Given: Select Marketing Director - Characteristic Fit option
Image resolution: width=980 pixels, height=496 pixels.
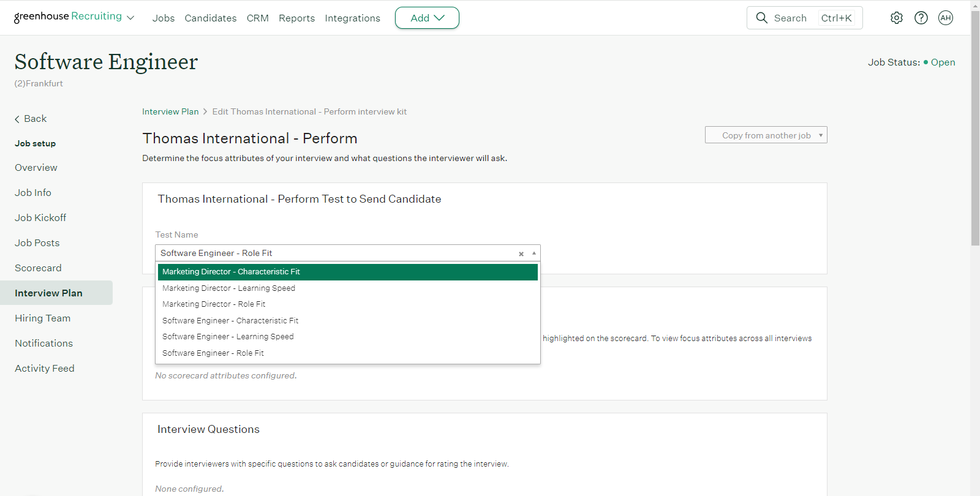Looking at the screenshot, I should [x=348, y=272].
